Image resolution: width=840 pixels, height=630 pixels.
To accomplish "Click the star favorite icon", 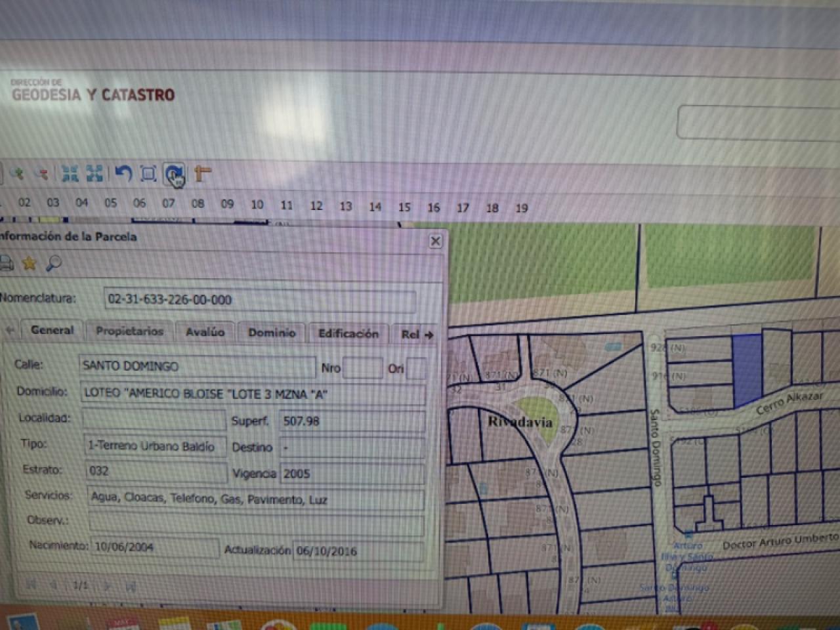I will 30,263.
